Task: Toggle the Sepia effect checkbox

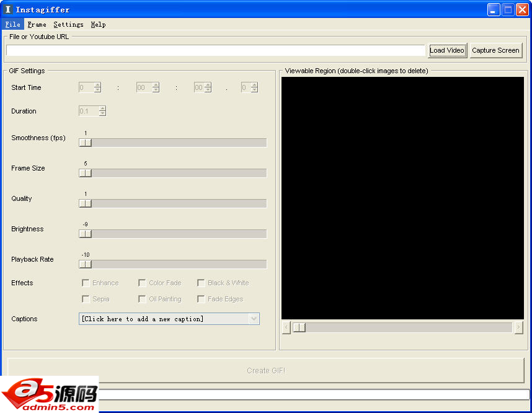Action: point(86,299)
